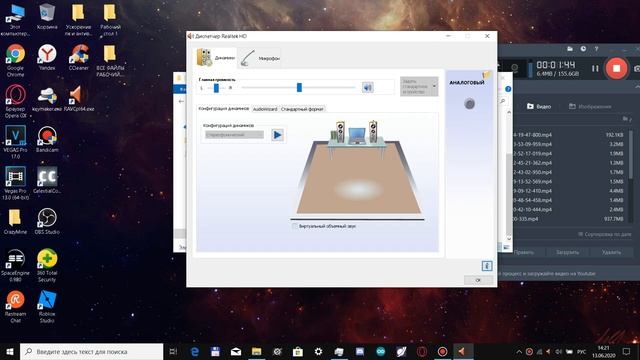Enable the virtual surround sound checkbox
The height and width of the screenshot is (360, 640).
(x=295, y=226)
